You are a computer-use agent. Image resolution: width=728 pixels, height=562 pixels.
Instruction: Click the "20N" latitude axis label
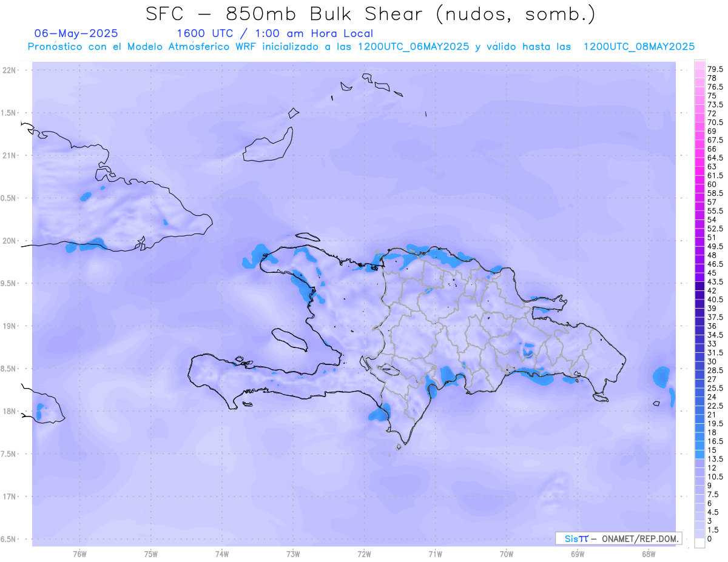(x=10, y=241)
